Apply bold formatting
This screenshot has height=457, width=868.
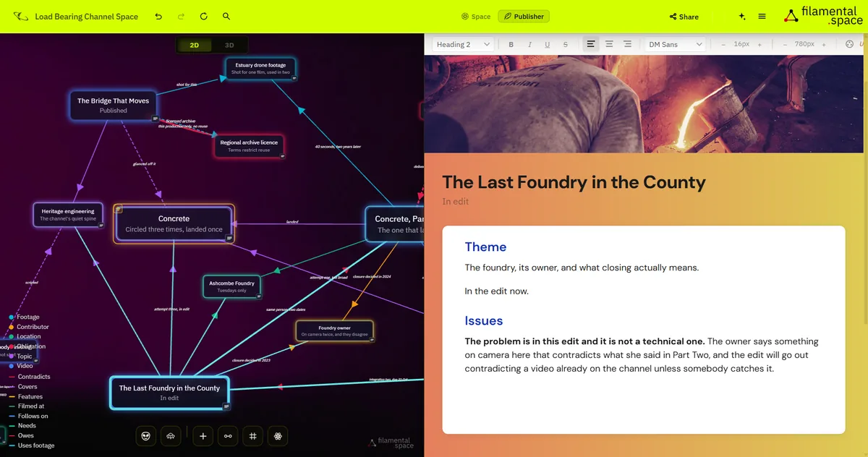(x=511, y=44)
